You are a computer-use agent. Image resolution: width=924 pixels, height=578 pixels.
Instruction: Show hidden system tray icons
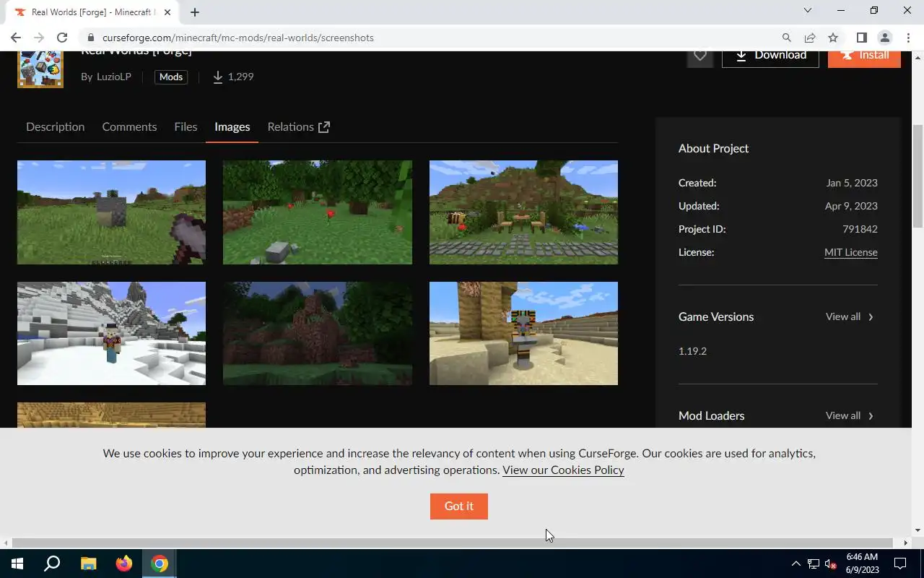[796, 564]
